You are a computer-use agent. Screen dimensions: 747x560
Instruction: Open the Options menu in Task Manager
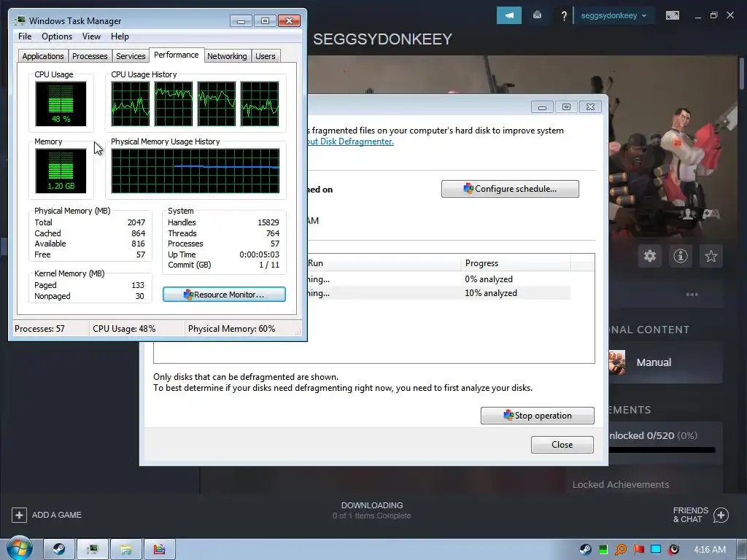click(57, 36)
